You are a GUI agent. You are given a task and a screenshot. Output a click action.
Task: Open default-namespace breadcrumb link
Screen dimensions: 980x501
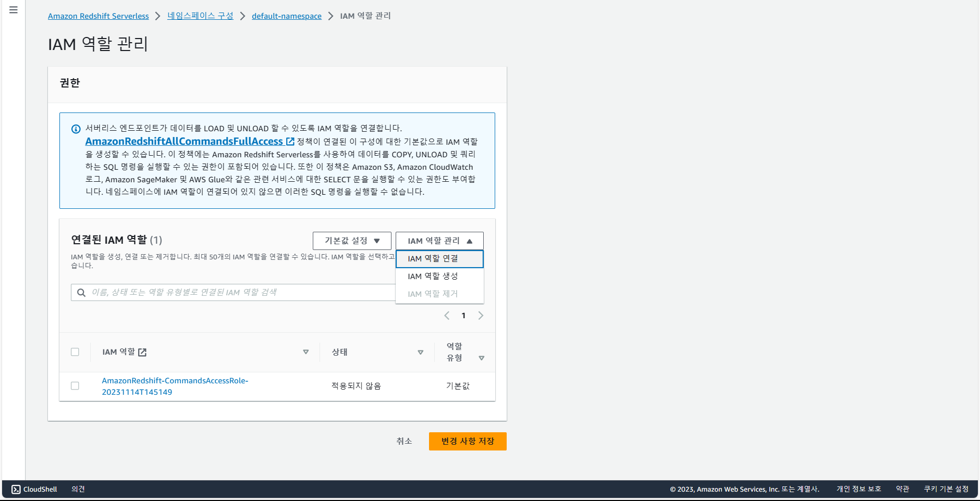coord(287,16)
